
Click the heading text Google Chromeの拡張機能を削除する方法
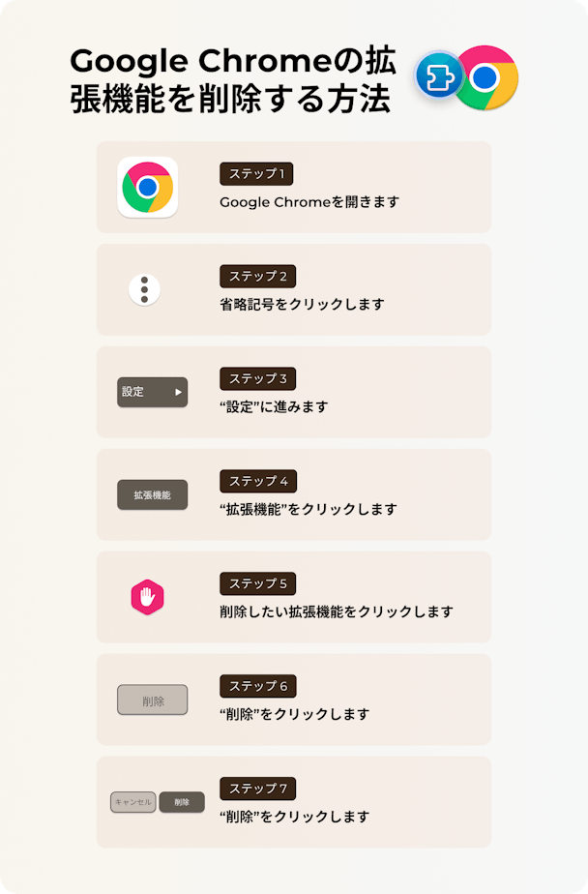point(232,79)
